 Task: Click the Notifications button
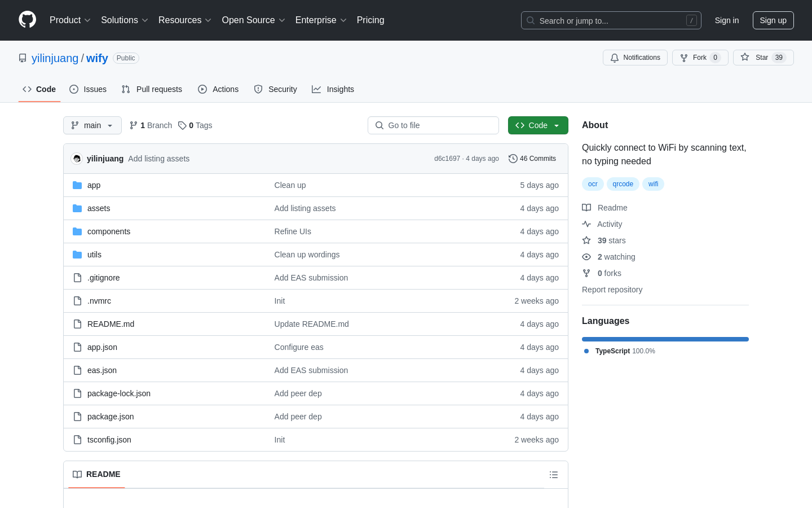coord(635,58)
